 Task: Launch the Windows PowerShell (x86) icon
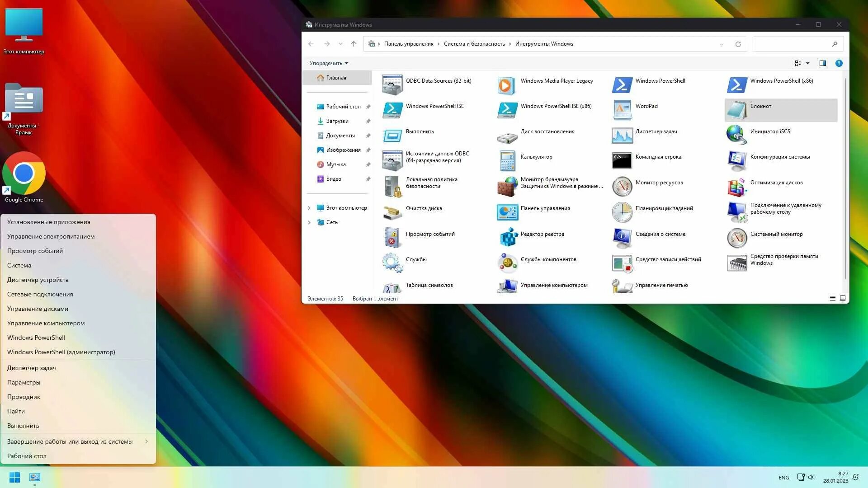tap(736, 85)
